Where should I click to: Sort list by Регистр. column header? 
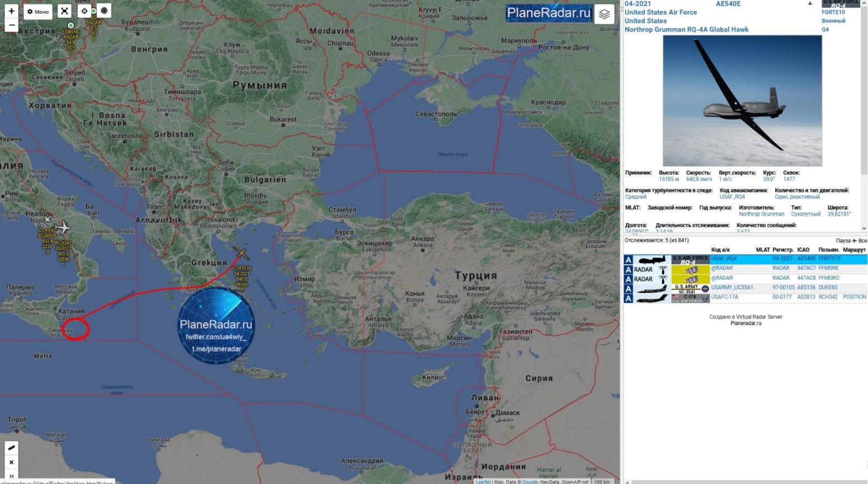click(x=783, y=250)
